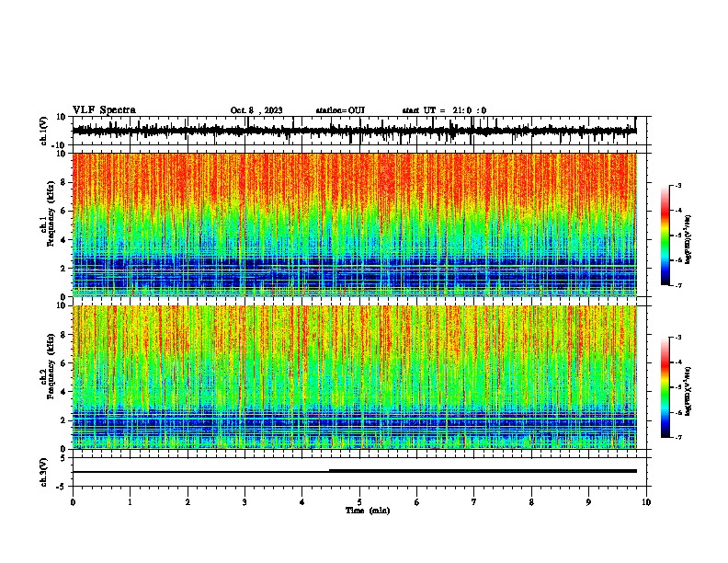The height and width of the screenshot is (563, 728).
Task: Select the "Time (min)" axis label
Action: [x=368, y=511]
